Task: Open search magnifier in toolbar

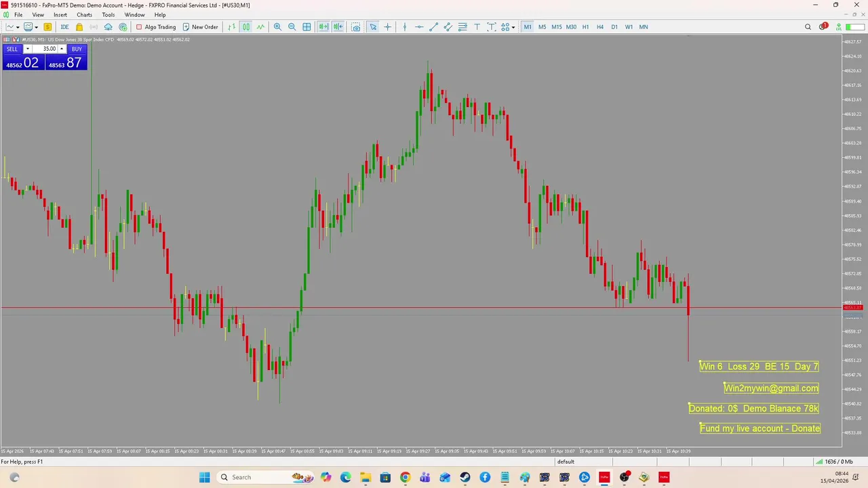Action: click(808, 27)
